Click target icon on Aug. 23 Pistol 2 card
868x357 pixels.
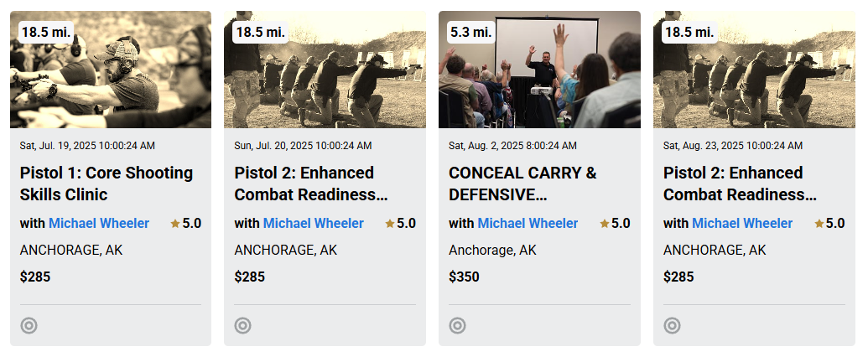(x=672, y=325)
